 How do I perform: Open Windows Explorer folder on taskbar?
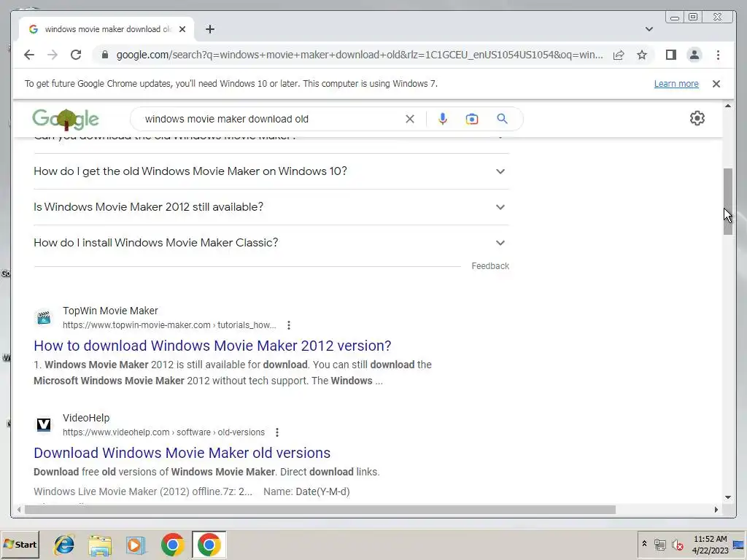coord(100,545)
